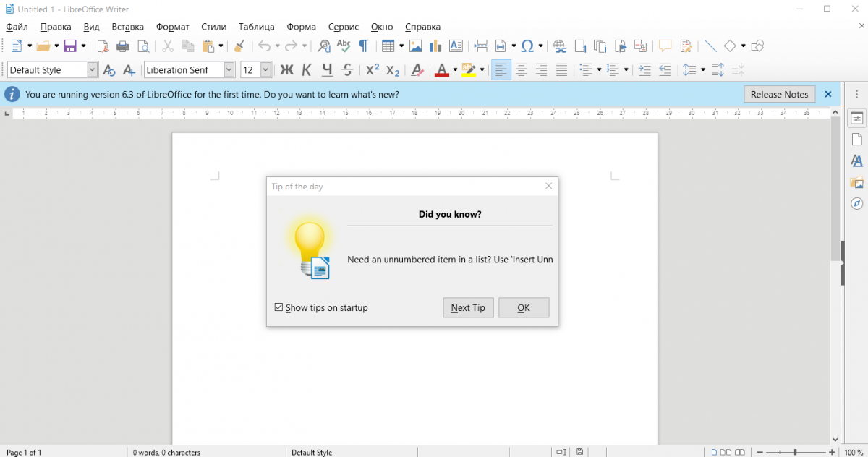Apply superscript formatting icon
Viewport: 868px width, 457px height.
coord(373,70)
